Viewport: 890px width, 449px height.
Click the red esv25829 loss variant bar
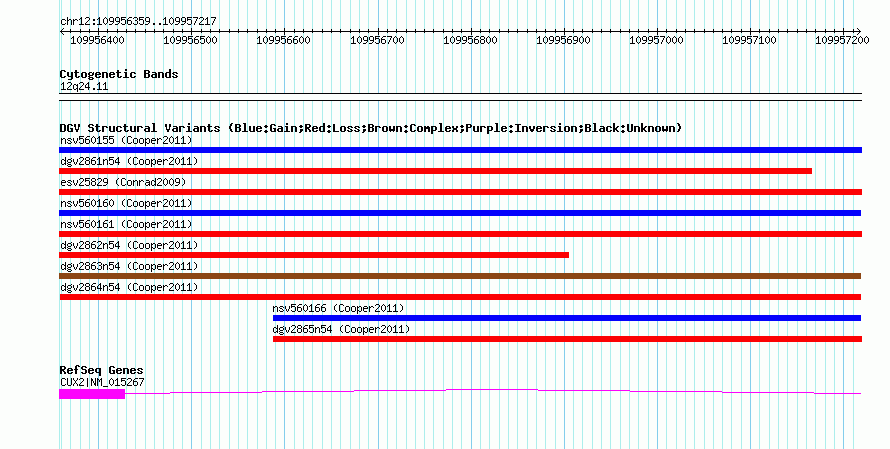pos(460,192)
